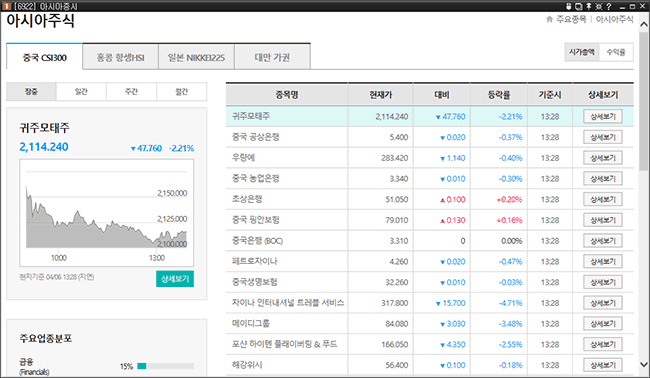The height and width of the screenshot is (378, 650).
Task: Select the 일간 chart period
Action: click(81, 92)
